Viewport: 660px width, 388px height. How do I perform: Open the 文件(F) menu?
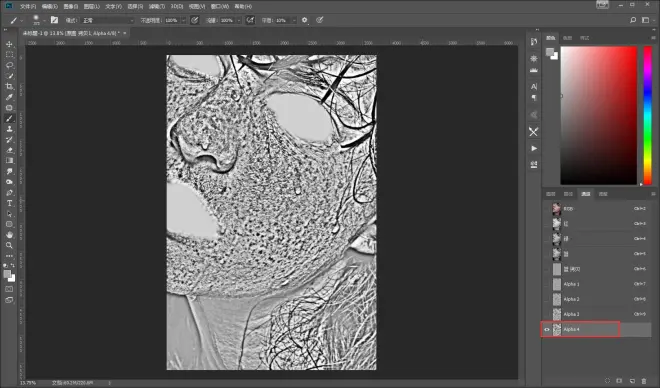point(28,7)
